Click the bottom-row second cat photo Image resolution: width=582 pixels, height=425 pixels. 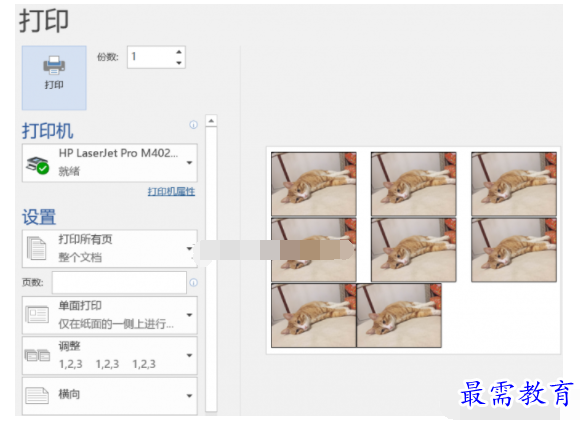[x=399, y=316]
